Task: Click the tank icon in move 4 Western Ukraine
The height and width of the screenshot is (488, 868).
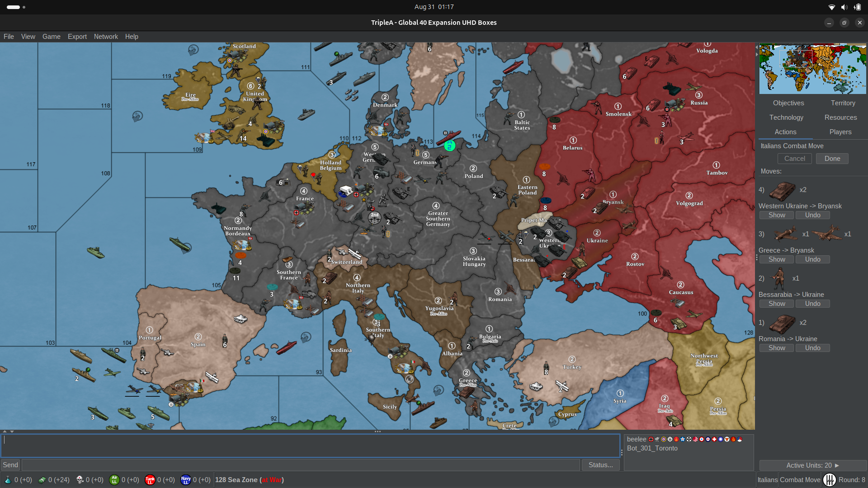Action: (782, 191)
